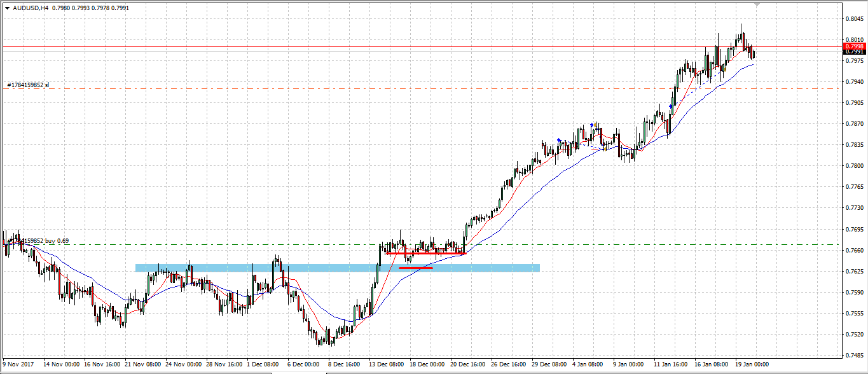Click the 1 Dec 08:00 time label
The height and width of the screenshot is (374, 868).
264,364
